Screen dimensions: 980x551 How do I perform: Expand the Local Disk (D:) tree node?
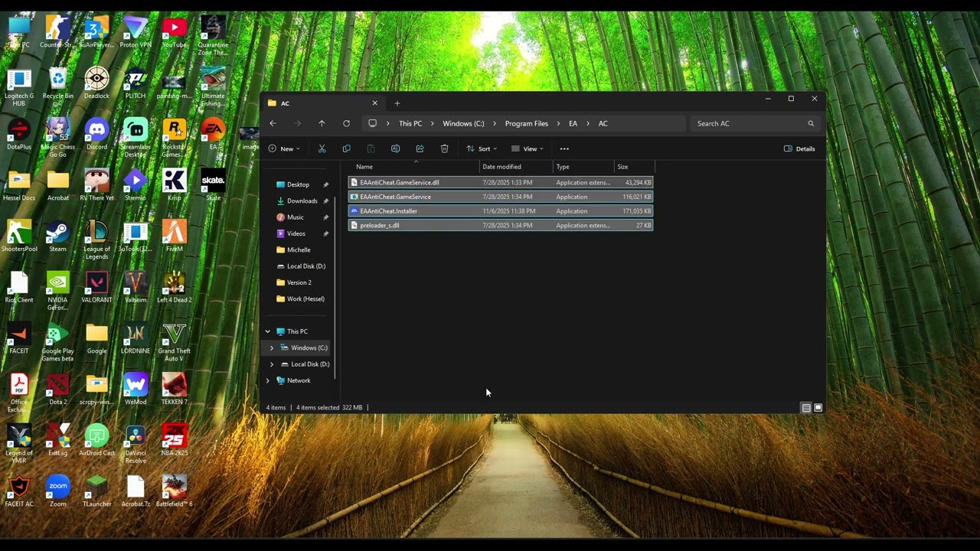pyautogui.click(x=271, y=364)
